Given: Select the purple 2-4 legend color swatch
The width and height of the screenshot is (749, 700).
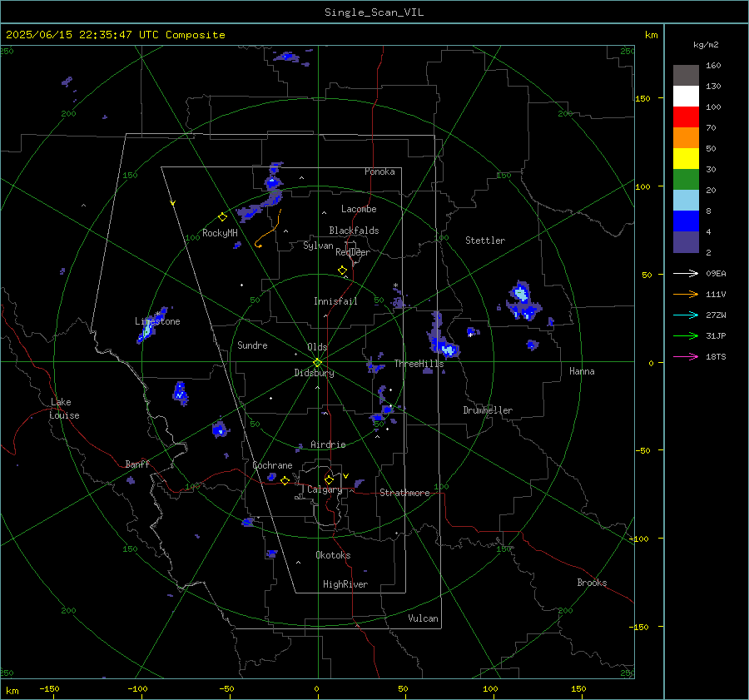Looking at the screenshot, I should 686,242.
